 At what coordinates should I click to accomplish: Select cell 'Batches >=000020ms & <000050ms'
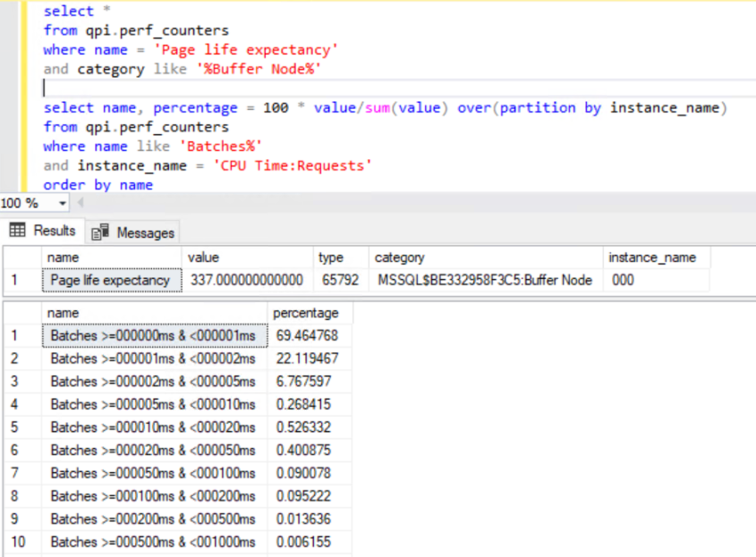point(155,450)
